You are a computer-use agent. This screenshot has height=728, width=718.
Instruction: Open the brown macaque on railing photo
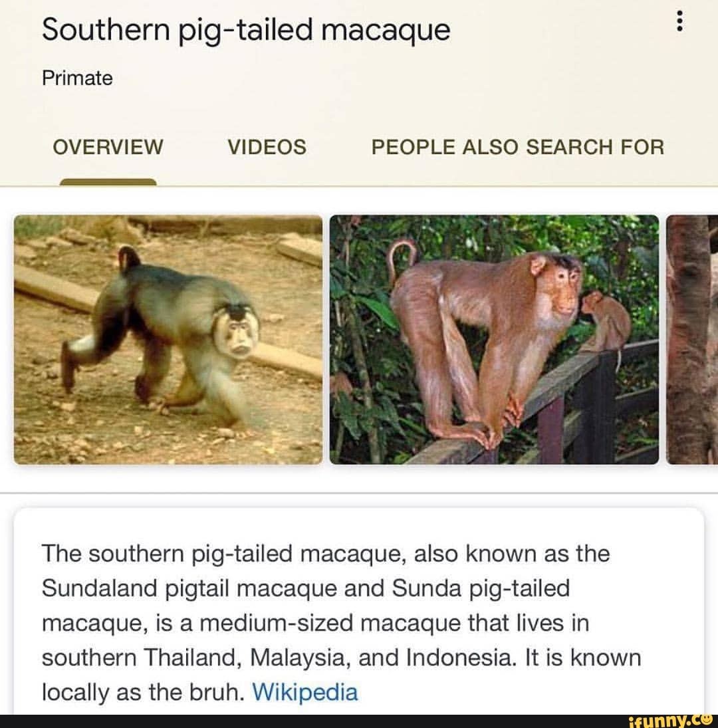(494, 339)
